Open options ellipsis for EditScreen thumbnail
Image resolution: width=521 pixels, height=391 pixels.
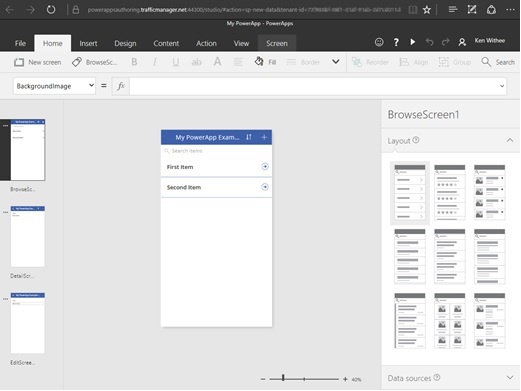(x=5, y=299)
